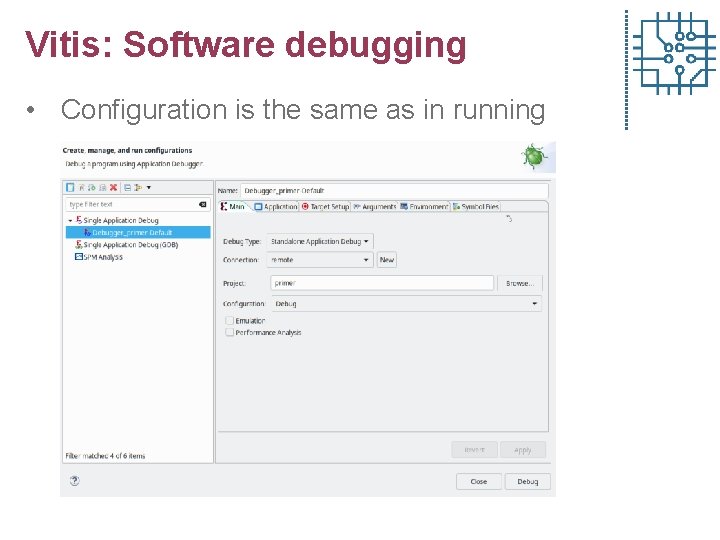Click the Filter launch configurations icon
The width and height of the screenshot is (720, 540).
point(138,187)
